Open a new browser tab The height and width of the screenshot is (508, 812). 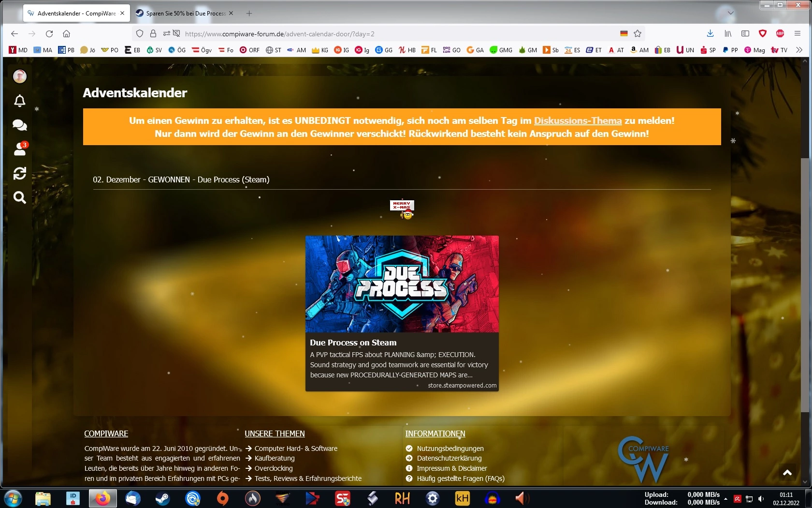(x=249, y=13)
